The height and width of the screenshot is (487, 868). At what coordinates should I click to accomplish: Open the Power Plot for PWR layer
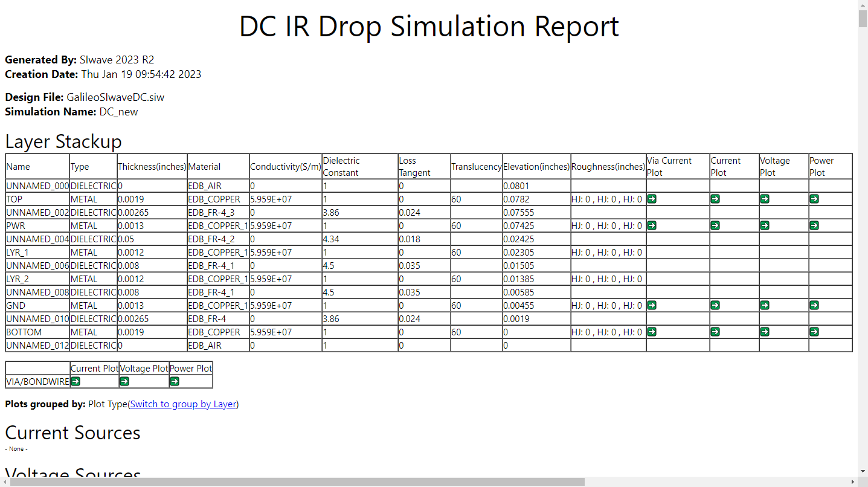[x=814, y=225]
